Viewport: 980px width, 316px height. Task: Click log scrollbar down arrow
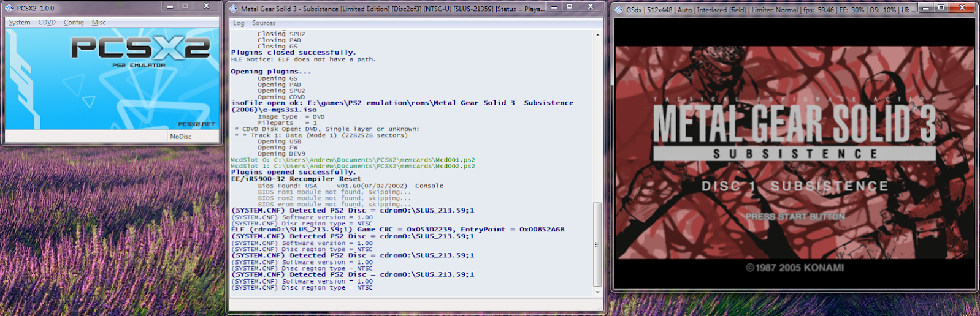coord(597,292)
